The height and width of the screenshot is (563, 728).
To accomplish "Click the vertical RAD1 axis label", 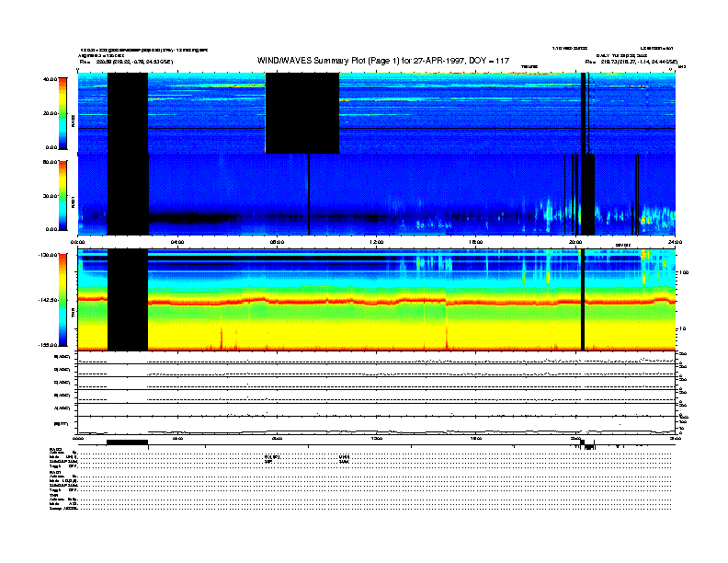I will [74, 201].
